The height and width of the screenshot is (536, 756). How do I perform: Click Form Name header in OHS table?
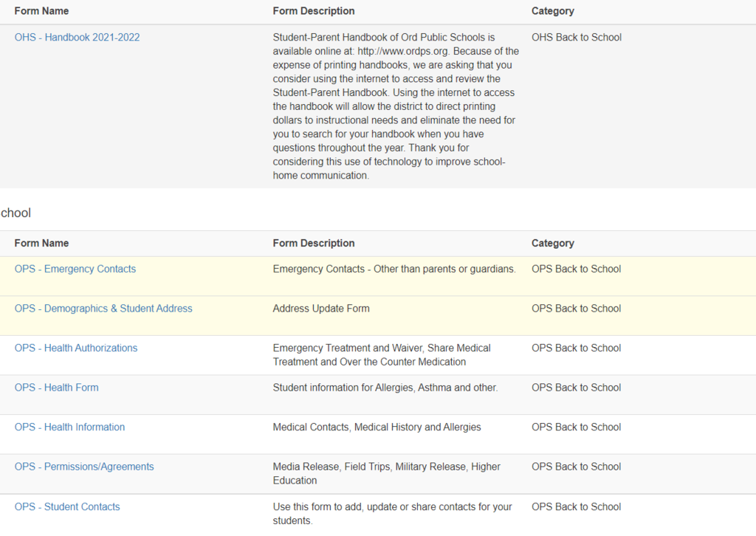pos(41,11)
